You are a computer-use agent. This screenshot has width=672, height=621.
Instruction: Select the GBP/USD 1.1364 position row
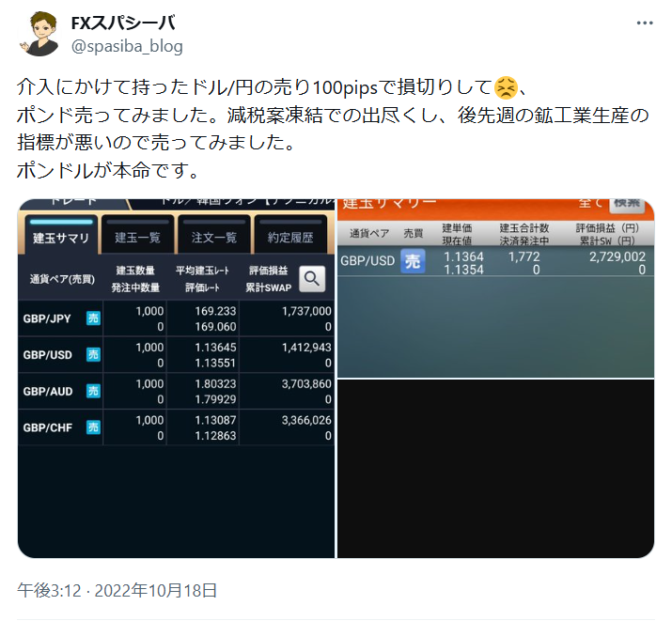pyautogui.click(x=496, y=261)
